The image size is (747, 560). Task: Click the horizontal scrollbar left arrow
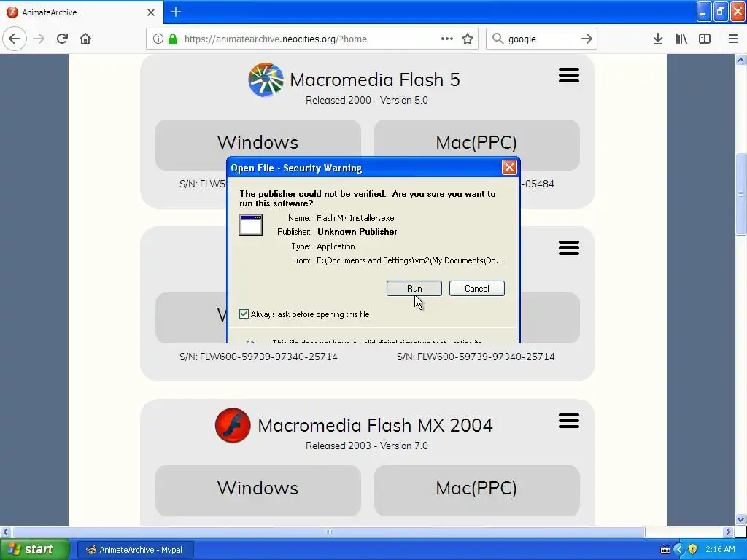pos(5,532)
